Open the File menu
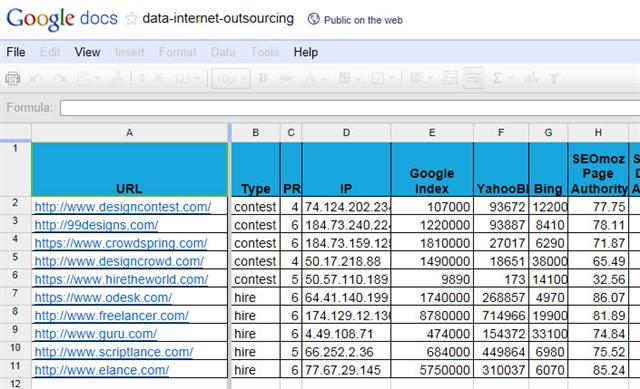The image size is (640, 389). (x=16, y=52)
